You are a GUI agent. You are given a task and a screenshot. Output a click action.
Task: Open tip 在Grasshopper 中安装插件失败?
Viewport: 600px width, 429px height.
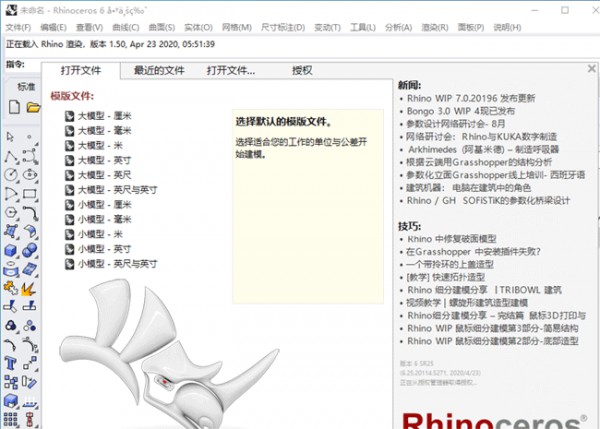473,251
